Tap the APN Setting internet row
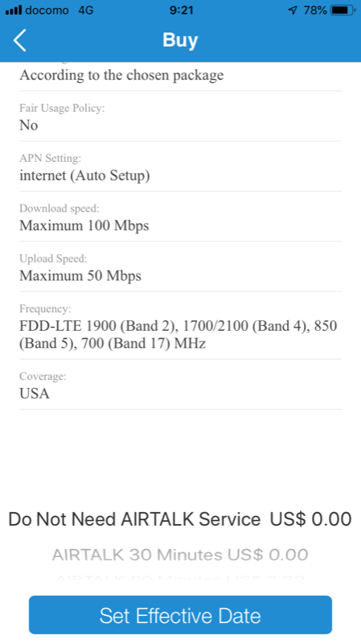 pyautogui.click(x=180, y=167)
